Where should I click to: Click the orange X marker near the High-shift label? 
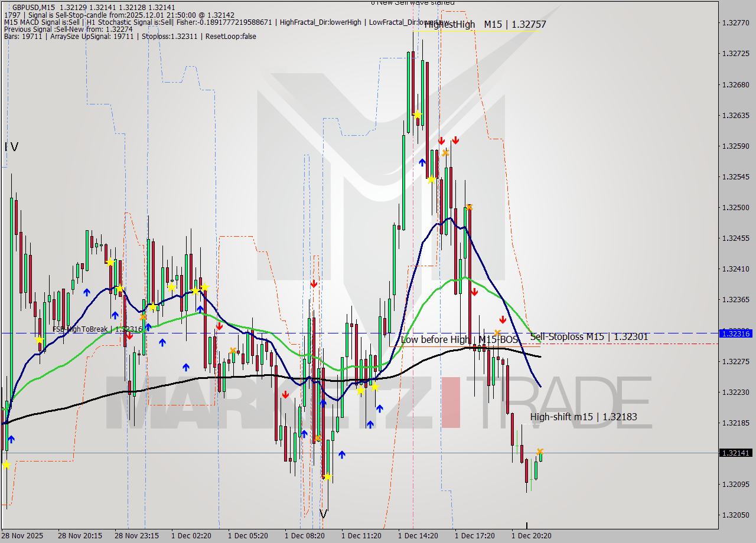[540, 453]
